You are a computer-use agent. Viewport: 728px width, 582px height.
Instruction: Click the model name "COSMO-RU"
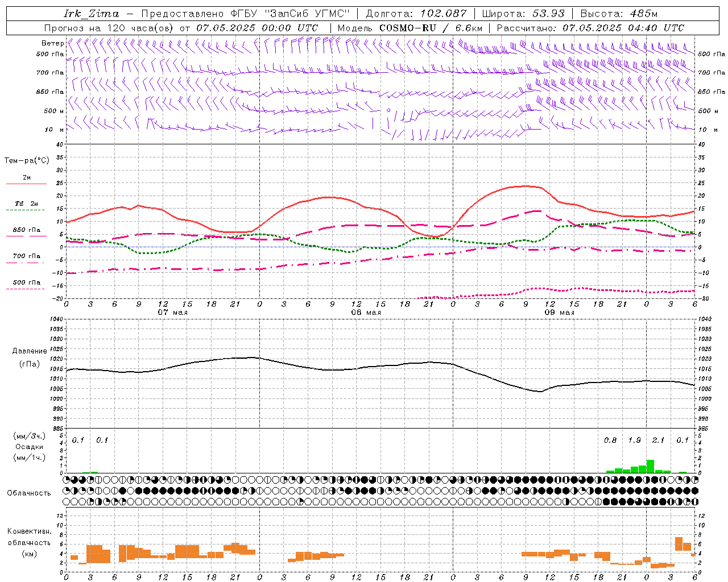point(408,28)
